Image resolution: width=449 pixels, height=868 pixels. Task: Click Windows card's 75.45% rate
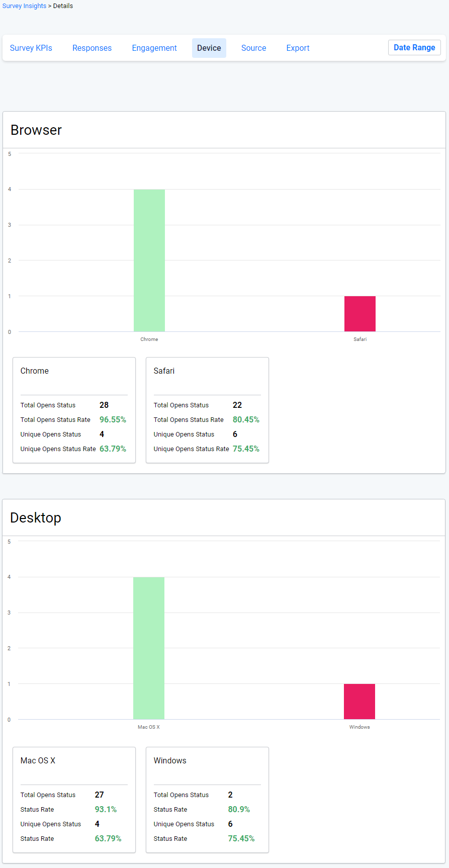tap(241, 839)
